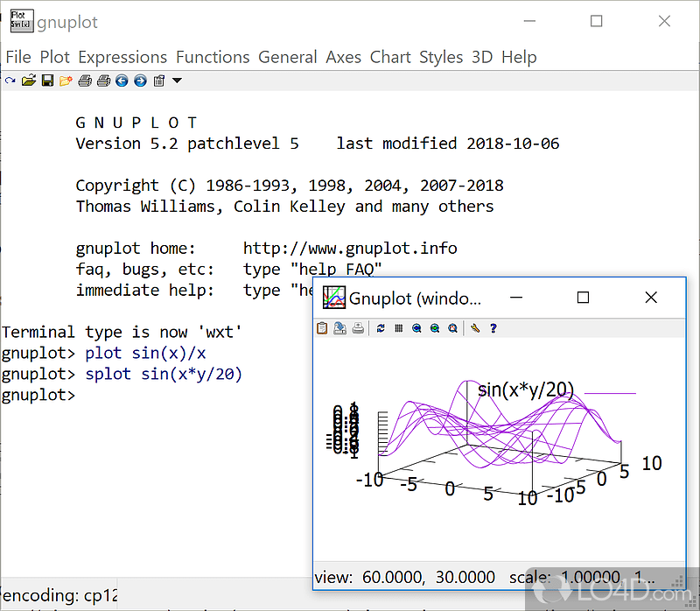Image resolution: width=700 pixels, height=611 pixels.
Task: Open the Functions menu
Action: (213, 57)
